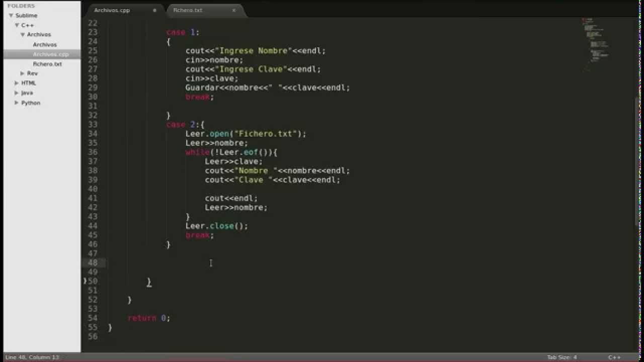Screen dimensions: 644x362
Task: Expand the Python folder arrow
Action: pyautogui.click(x=17, y=103)
